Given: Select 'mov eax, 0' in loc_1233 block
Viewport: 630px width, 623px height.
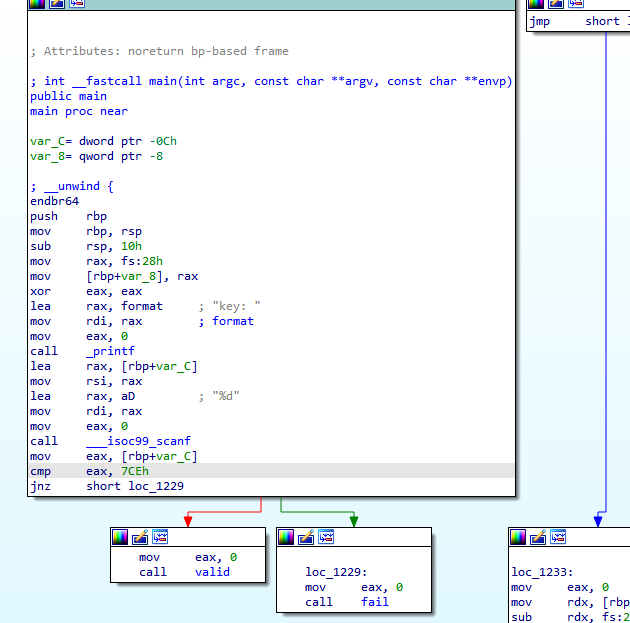Looking at the screenshot, I should 560,587.
